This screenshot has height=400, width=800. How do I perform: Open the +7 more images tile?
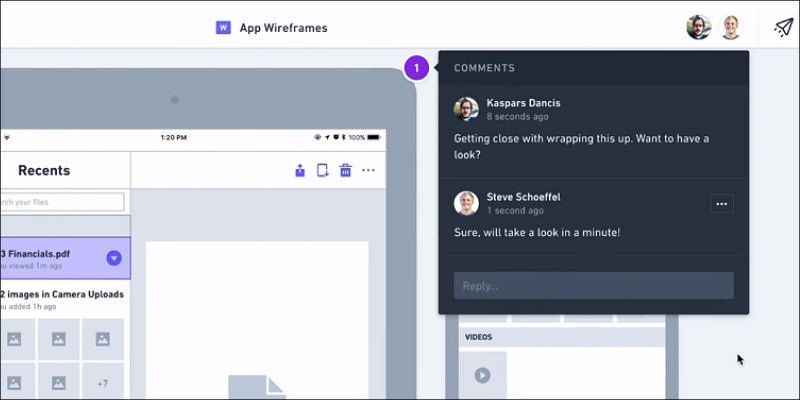pos(103,381)
